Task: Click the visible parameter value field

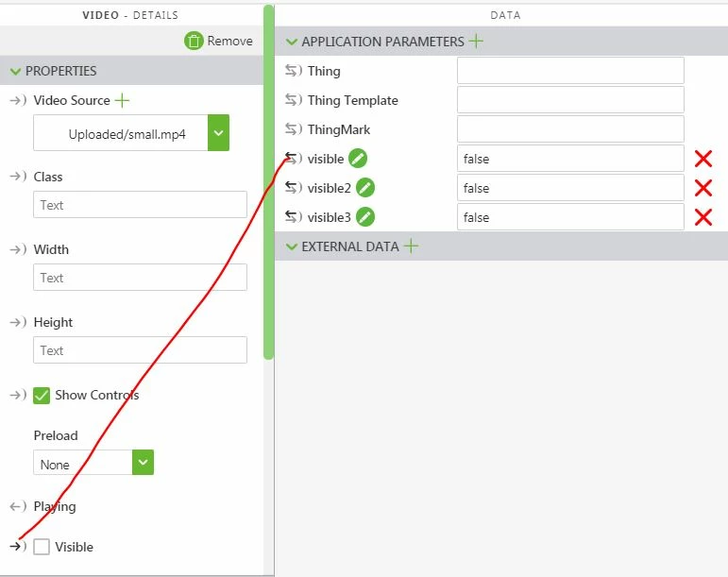Action: coord(570,159)
